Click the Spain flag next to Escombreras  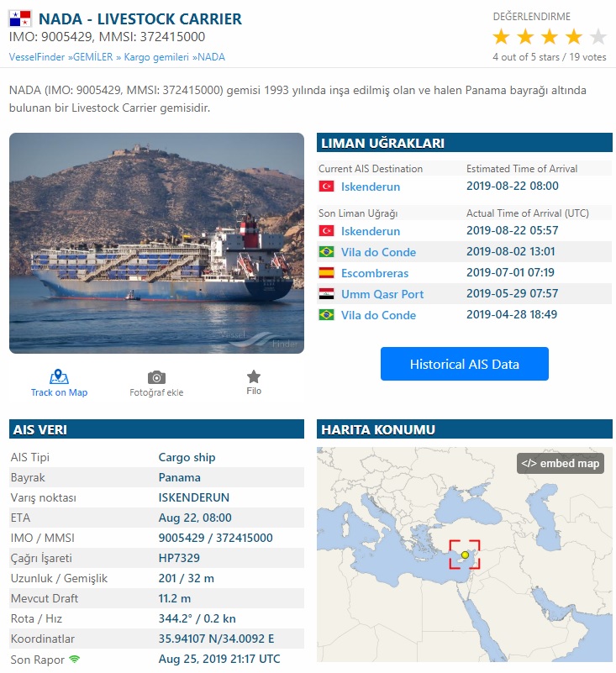[x=327, y=273]
